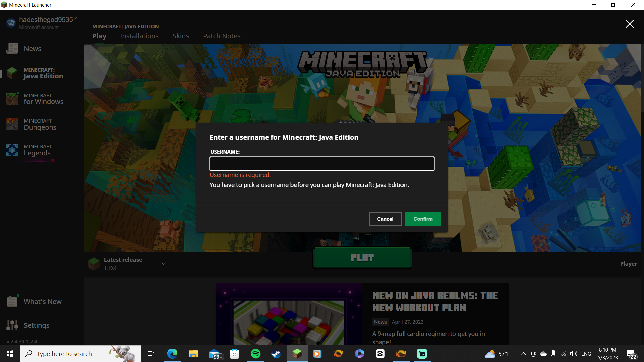Open Steam from the taskbar
Image resolution: width=644 pixels, height=362 pixels.
click(276, 354)
